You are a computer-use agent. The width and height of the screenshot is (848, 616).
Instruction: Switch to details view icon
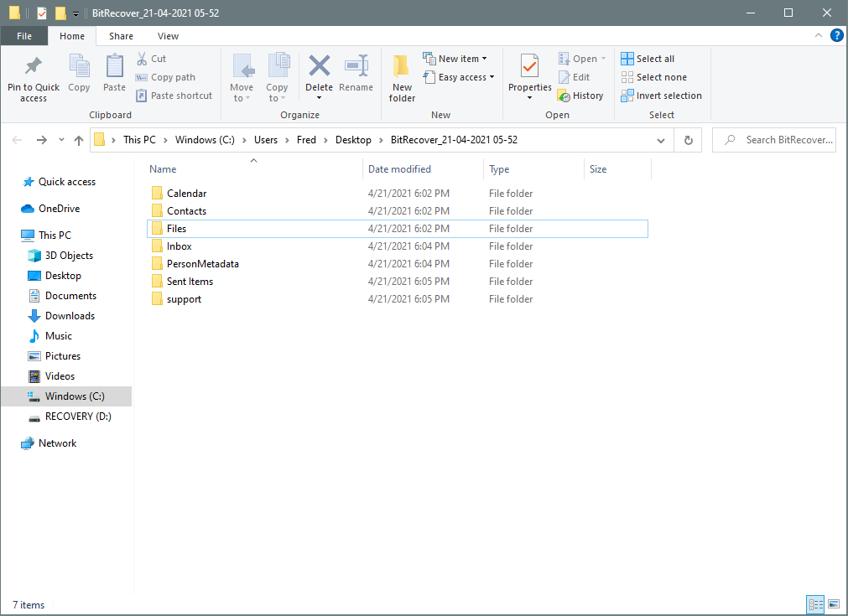point(815,604)
